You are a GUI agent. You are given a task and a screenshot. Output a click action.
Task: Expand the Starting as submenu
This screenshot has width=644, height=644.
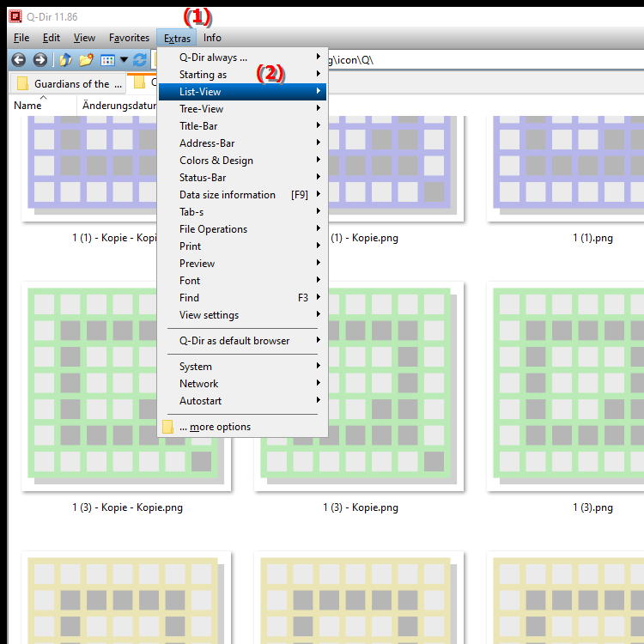(x=242, y=75)
